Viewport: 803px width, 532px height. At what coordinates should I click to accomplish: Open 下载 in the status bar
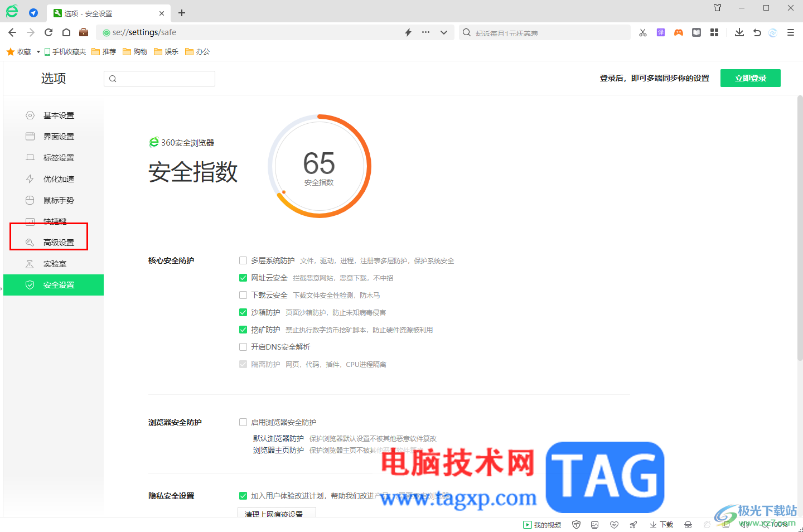(x=661, y=525)
